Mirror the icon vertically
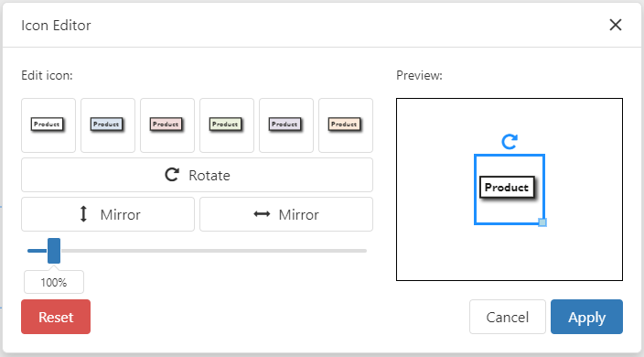 coord(108,214)
